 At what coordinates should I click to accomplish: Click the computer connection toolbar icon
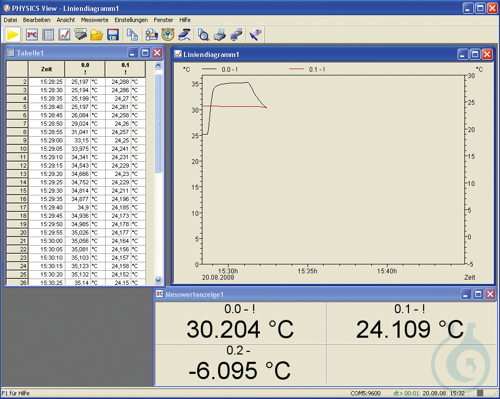pyautogui.click(x=236, y=35)
